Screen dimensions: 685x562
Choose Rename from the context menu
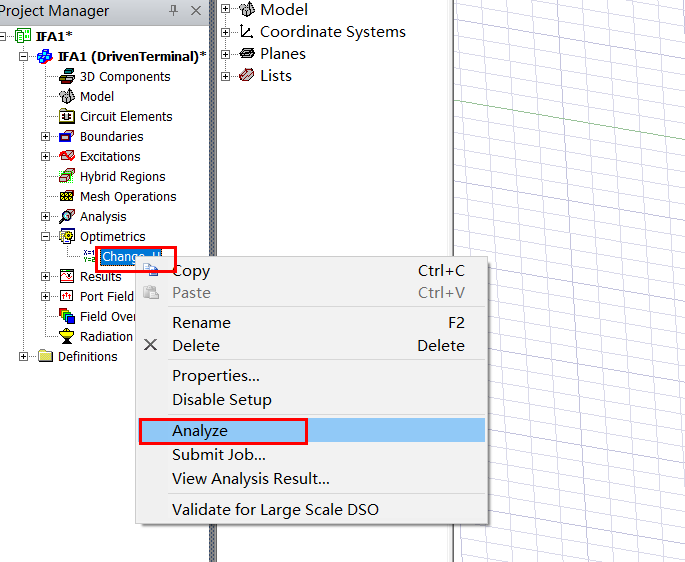312,323
